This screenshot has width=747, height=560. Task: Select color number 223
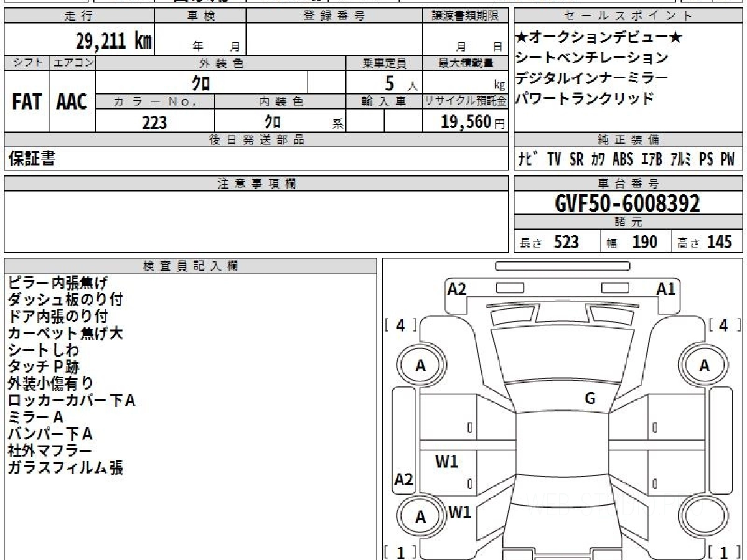[154, 123]
